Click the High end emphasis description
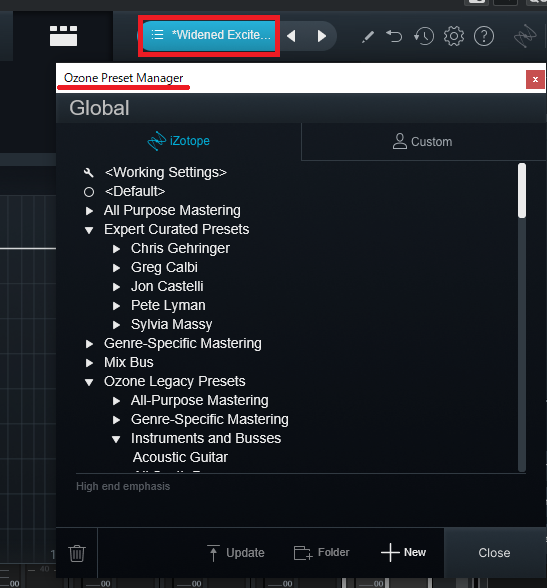The image size is (547, 588). coord(123,486)
